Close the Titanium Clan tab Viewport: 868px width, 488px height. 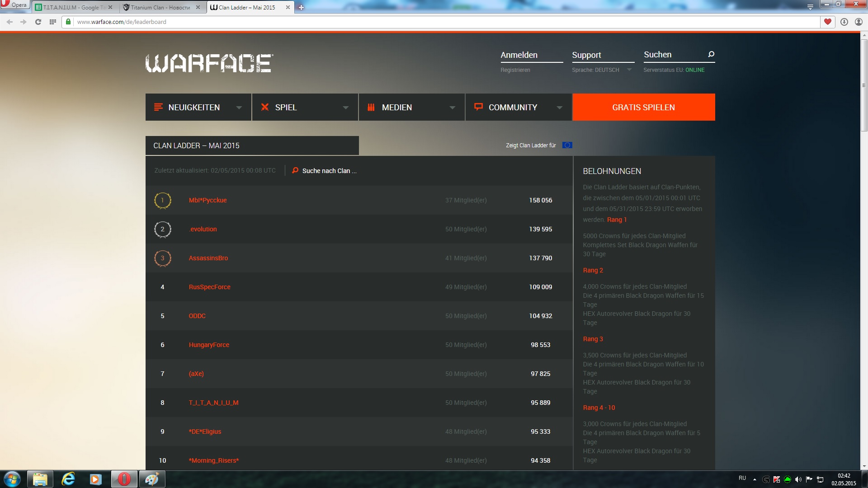198,7
